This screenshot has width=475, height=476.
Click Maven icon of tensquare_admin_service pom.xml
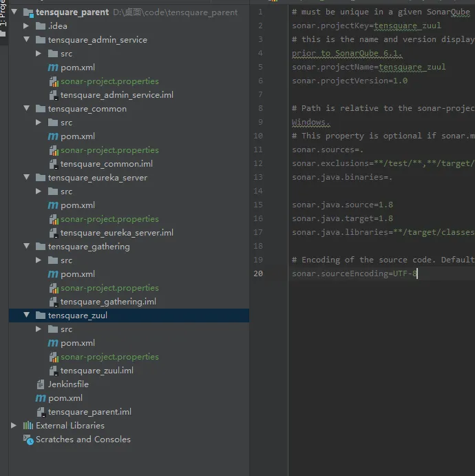point(53,68)
